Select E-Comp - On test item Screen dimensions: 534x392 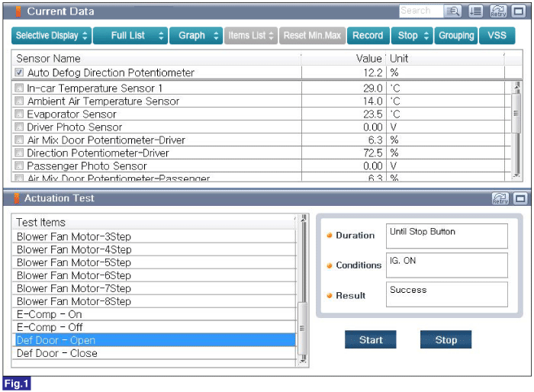click(154, 314)
